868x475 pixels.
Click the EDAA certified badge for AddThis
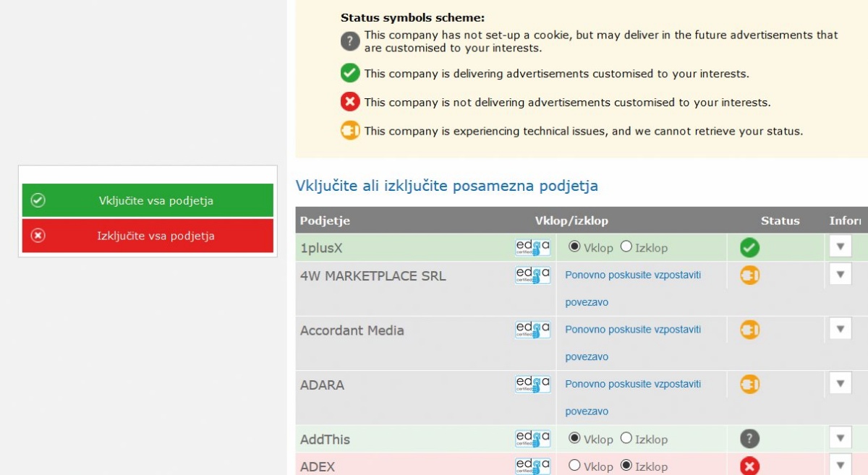point(532,439)
